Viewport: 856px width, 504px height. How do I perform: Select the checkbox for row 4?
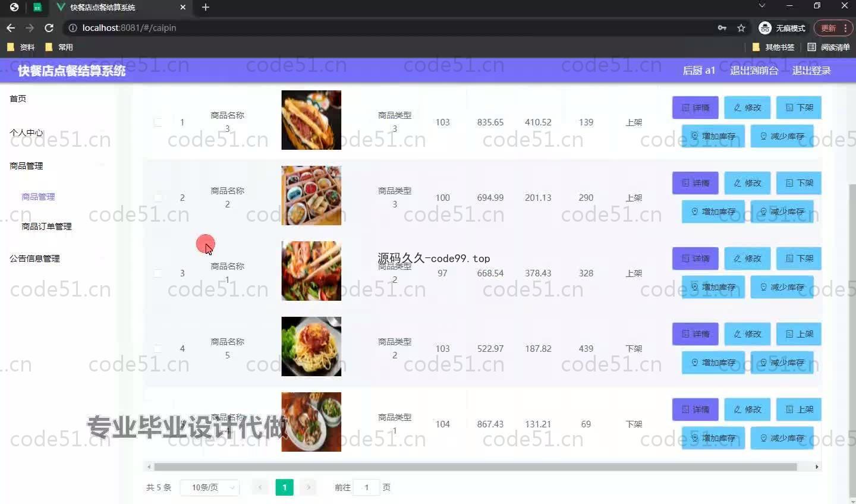(158, 349)
